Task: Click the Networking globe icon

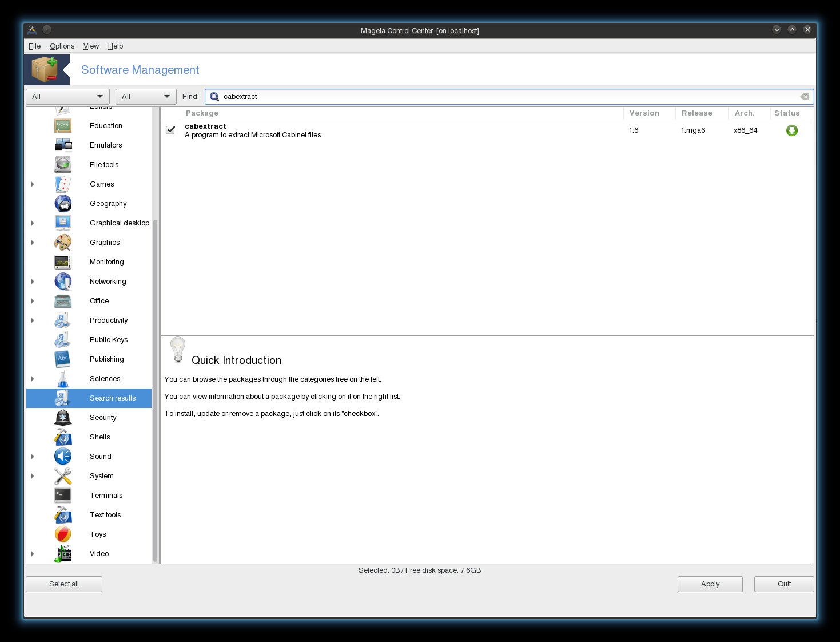Action: click(x=63, y=282)
